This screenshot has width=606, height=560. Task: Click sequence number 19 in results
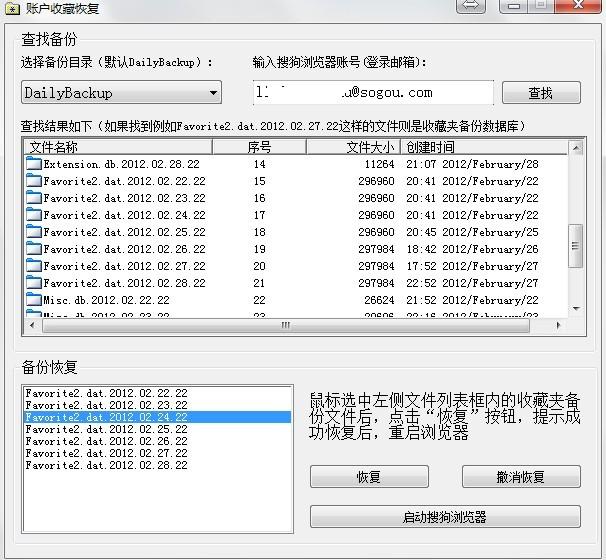coord(259,249)
